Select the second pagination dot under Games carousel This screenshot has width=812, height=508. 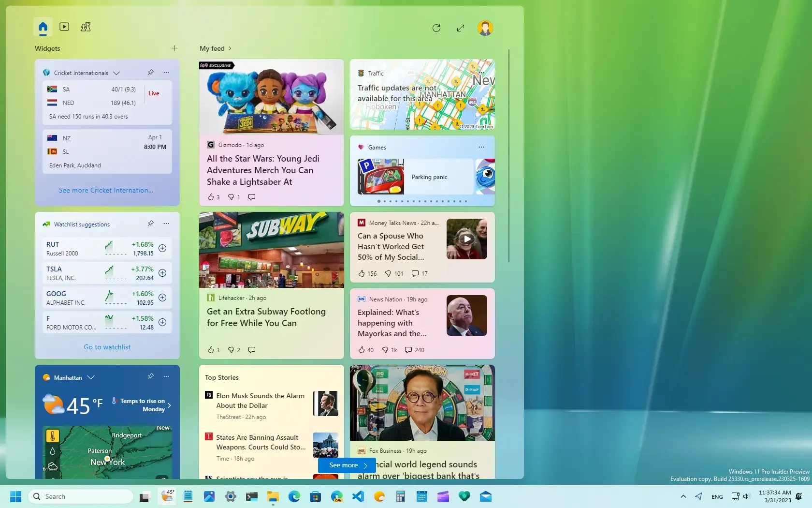[385, 202]
